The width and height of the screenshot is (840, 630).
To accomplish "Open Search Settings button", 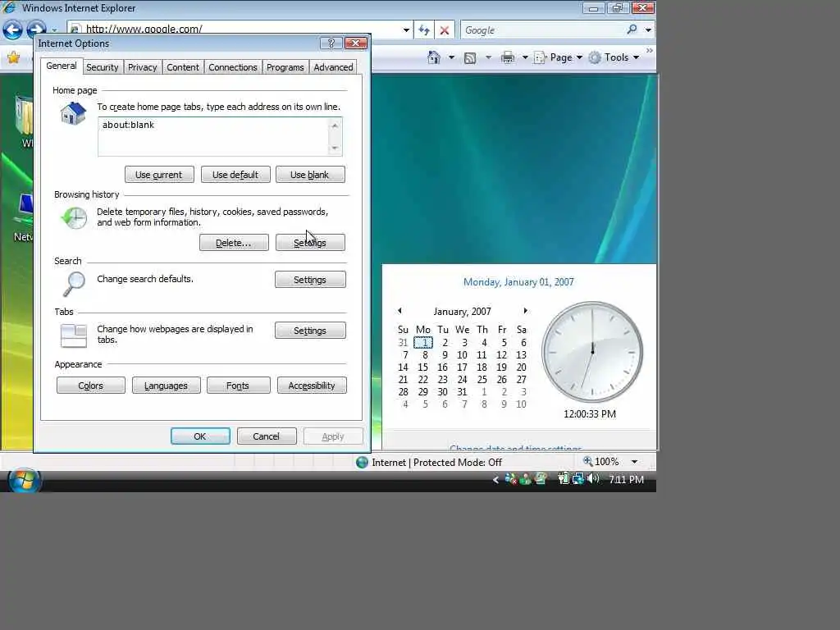I will tap(310, 280).
